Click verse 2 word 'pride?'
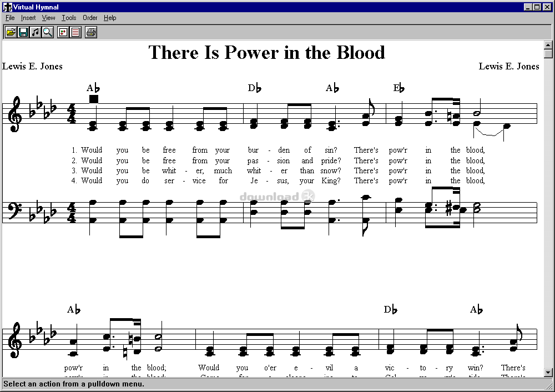555x392 pixels. coord(331,160)
